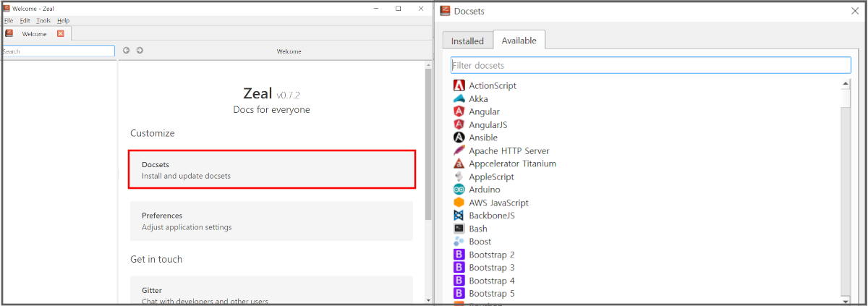Go back with Zeal's back arrow
Viewport: 868px width, 306px height.
click(126, 51)
